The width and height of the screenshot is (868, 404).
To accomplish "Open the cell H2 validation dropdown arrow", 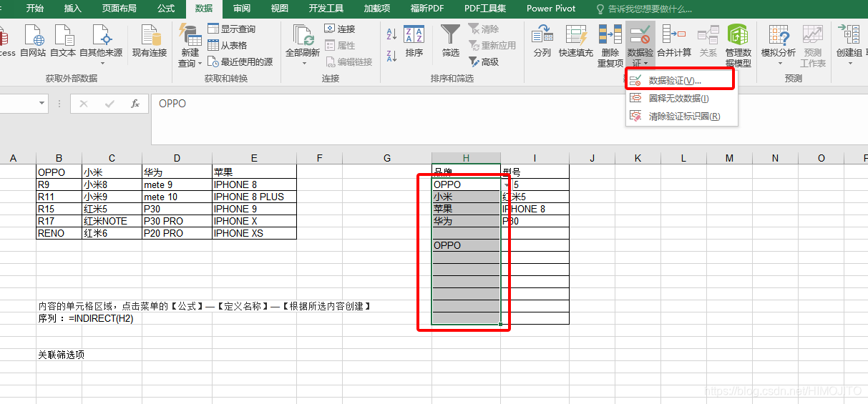I will tap(507, 184).
